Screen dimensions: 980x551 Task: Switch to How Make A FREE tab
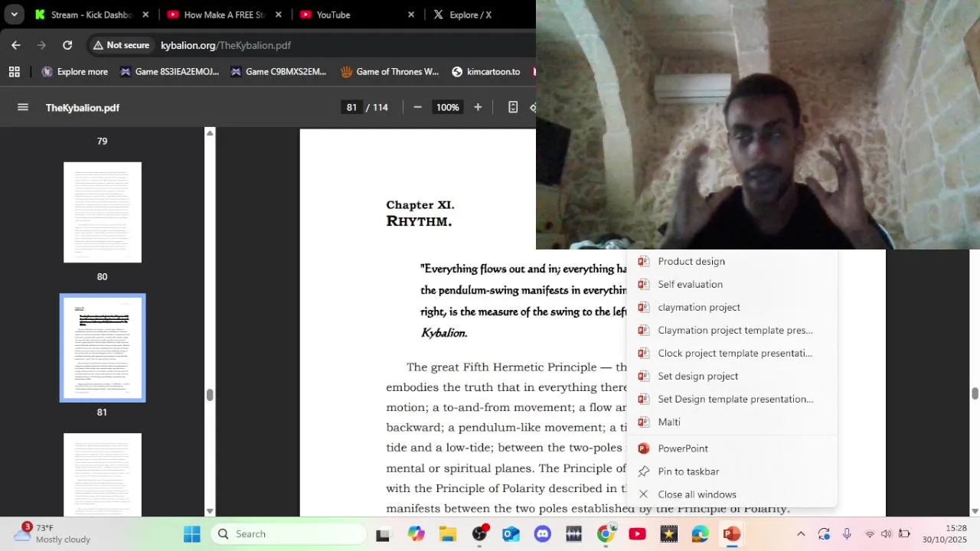click(218, 15)
